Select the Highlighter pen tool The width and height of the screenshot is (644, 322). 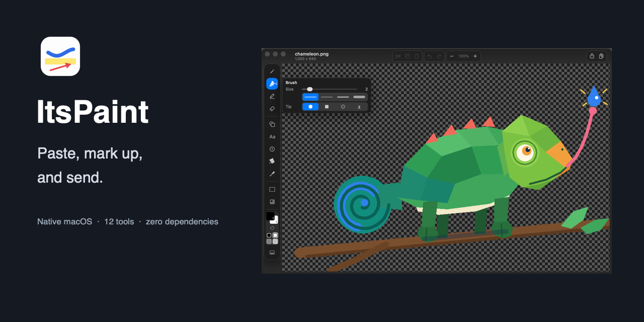[272, 96]
